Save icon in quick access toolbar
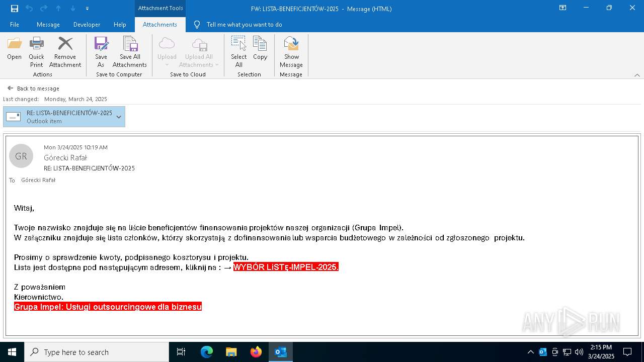The height and width of the screenshot is (362, 644). pyautogui.click(x=15, y=8)
